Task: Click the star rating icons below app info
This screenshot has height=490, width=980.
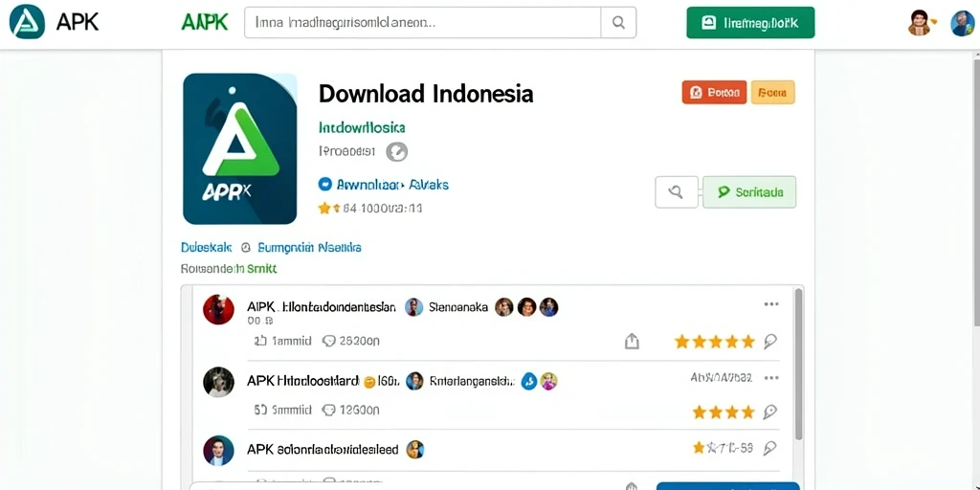Action: click(x=329, y=208)
